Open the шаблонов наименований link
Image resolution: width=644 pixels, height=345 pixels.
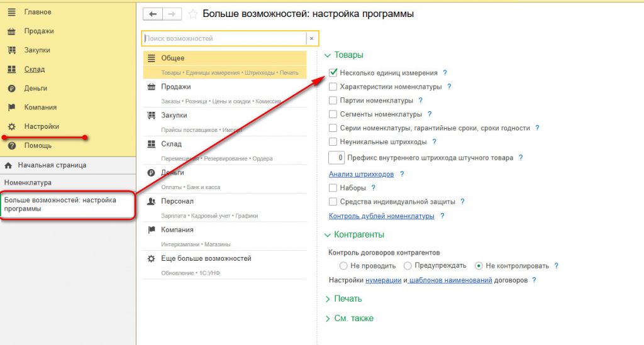[450, 281]
